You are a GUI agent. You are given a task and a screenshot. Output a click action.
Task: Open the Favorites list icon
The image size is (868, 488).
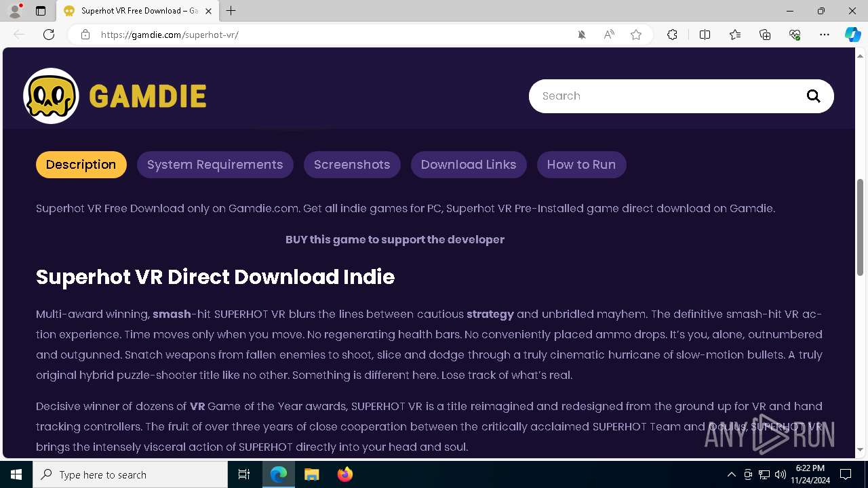click(x=735, y=35)
